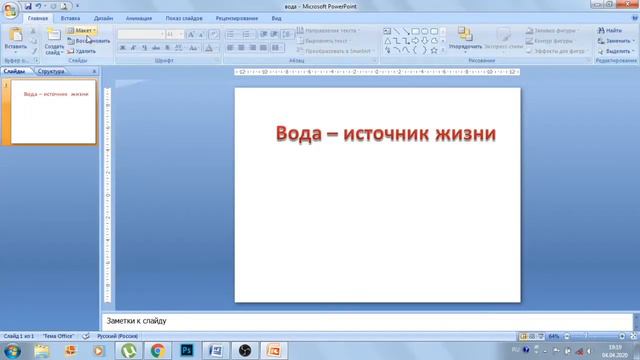Open the font color A dropdown
The width and height of the screenshot is (640, 360).
[211, 48]
